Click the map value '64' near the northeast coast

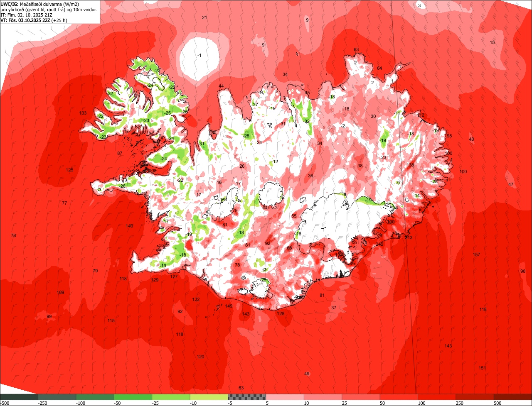point(379,68)
